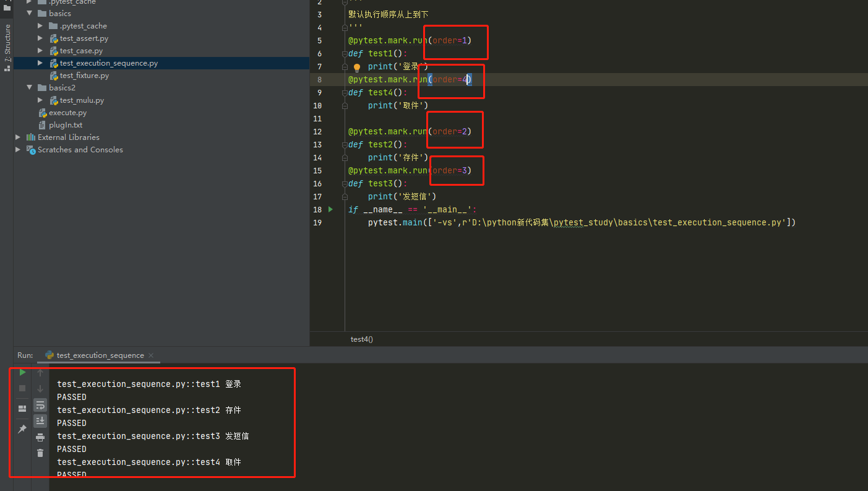This screenshot has width=868, height=491.
Task: Rerun test_execution_sequence with green play icon
Action: coord(22,372)
